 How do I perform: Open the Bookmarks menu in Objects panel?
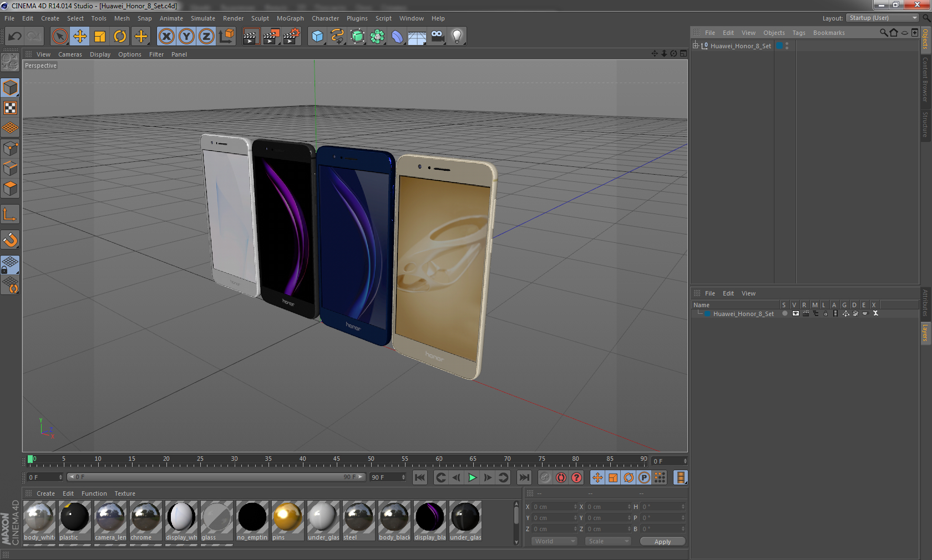click(x=829, y=33)
